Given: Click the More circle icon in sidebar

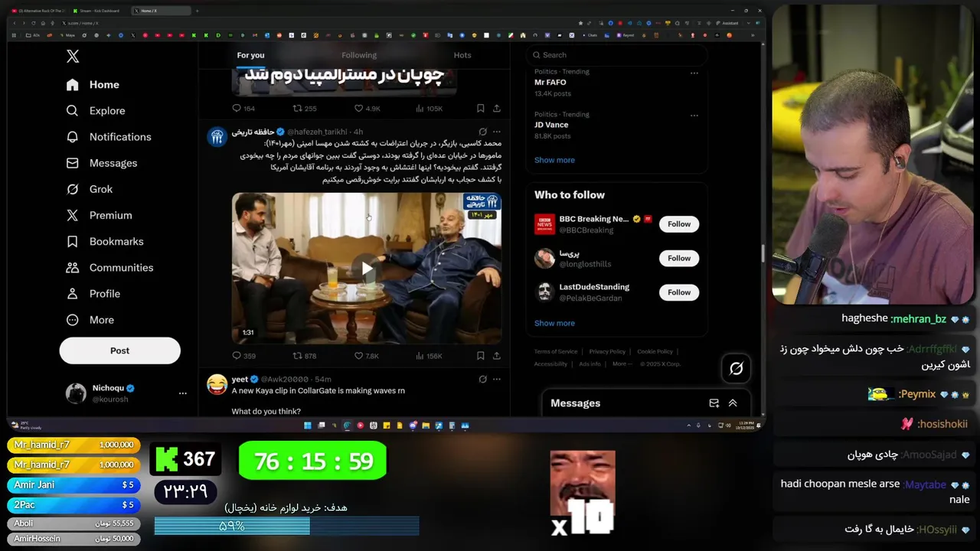Looking at the screenshot, I should [73, 320].
